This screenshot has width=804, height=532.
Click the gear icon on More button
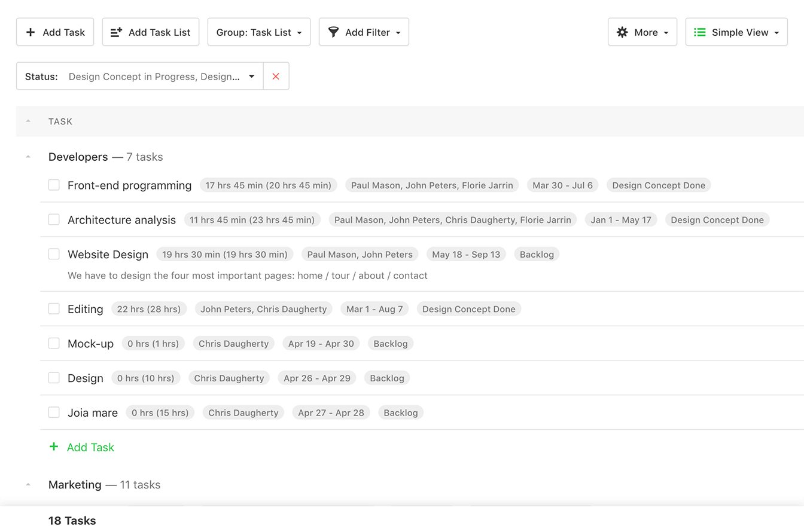coord(622,32)
